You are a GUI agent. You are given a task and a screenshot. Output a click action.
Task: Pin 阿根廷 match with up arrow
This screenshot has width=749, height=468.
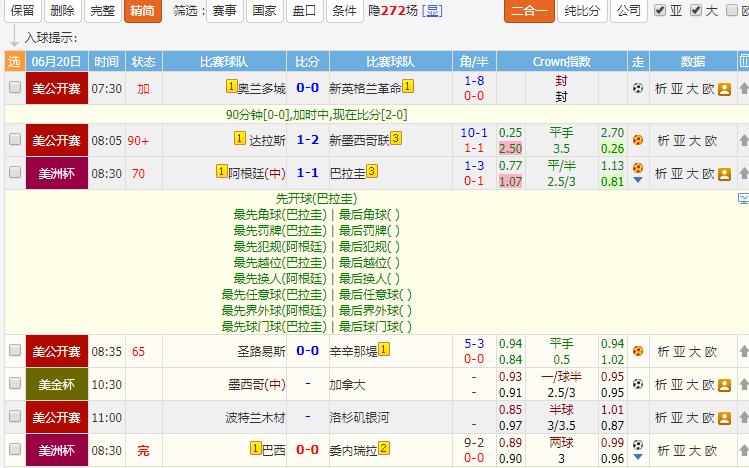(x=744, y=173)
